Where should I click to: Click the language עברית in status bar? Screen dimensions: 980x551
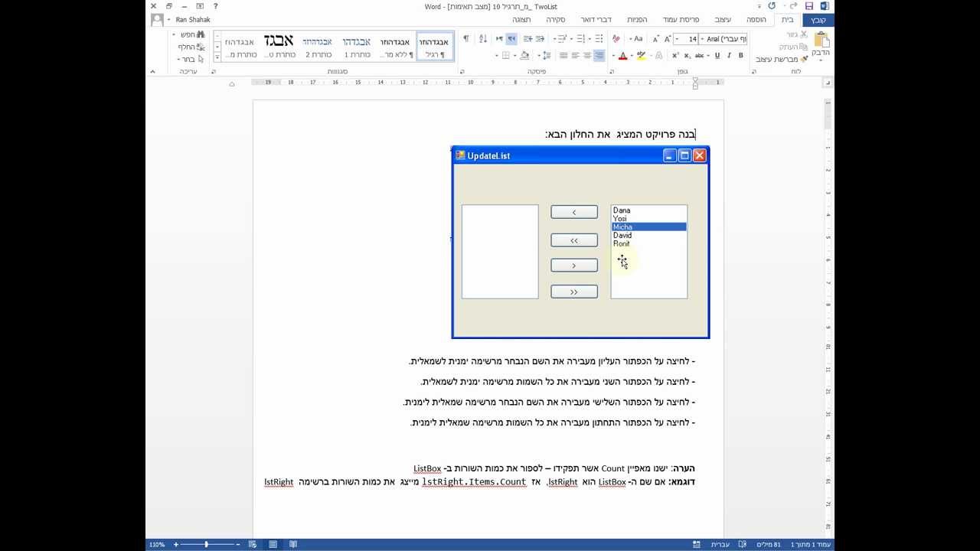pos(720,545)
